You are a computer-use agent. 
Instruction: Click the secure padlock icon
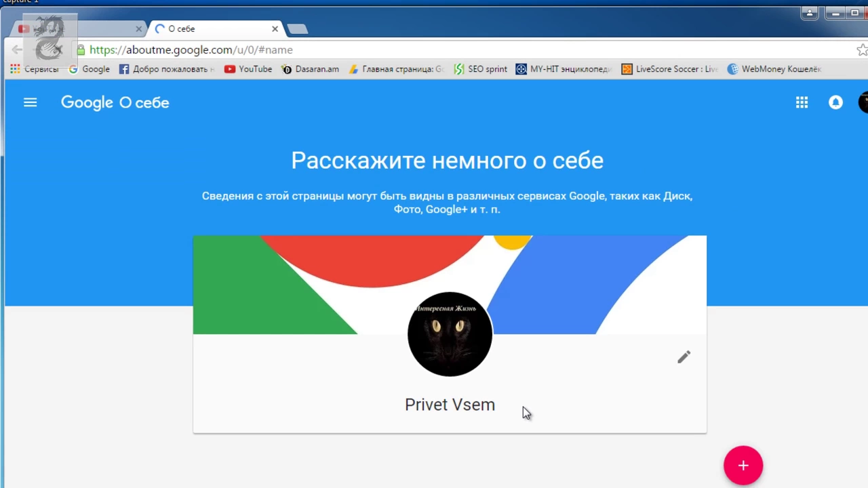click(x=81, y=49)
